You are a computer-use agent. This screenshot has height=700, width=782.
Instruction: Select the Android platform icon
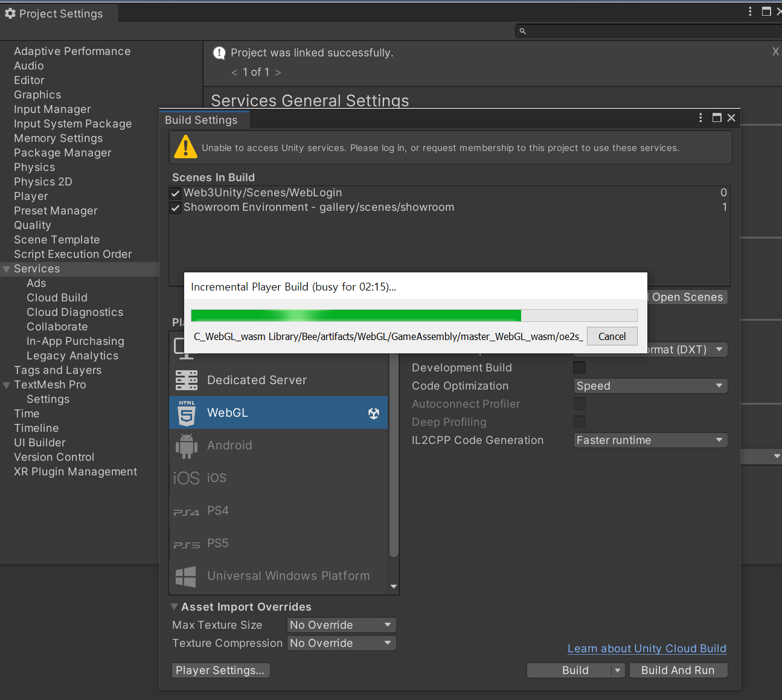tap(187, 446)
